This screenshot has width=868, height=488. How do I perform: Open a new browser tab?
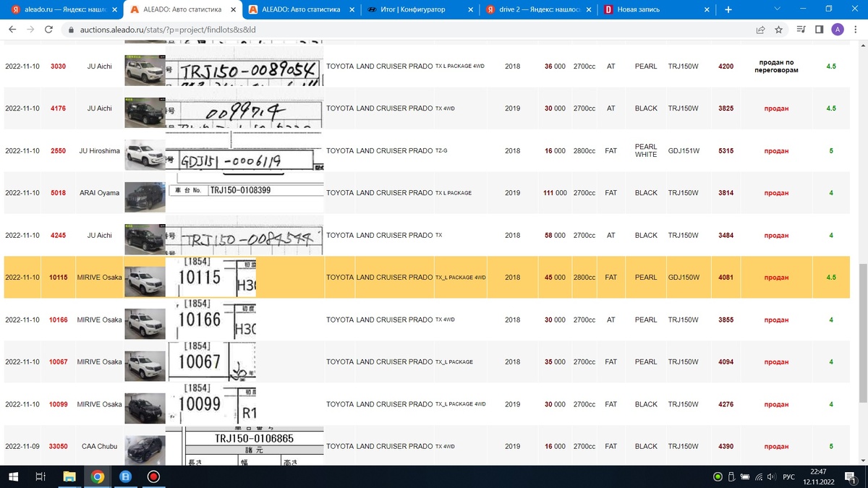point(728,9)
